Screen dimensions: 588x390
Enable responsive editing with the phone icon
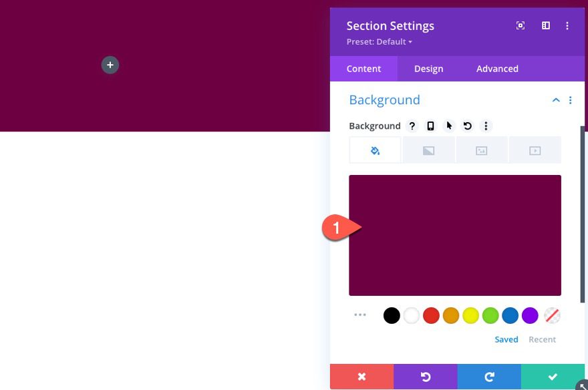[430, 126]
